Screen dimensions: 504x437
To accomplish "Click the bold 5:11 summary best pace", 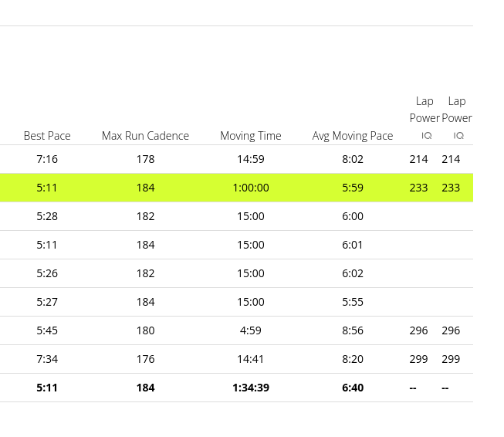I will [x=47, y=388].
